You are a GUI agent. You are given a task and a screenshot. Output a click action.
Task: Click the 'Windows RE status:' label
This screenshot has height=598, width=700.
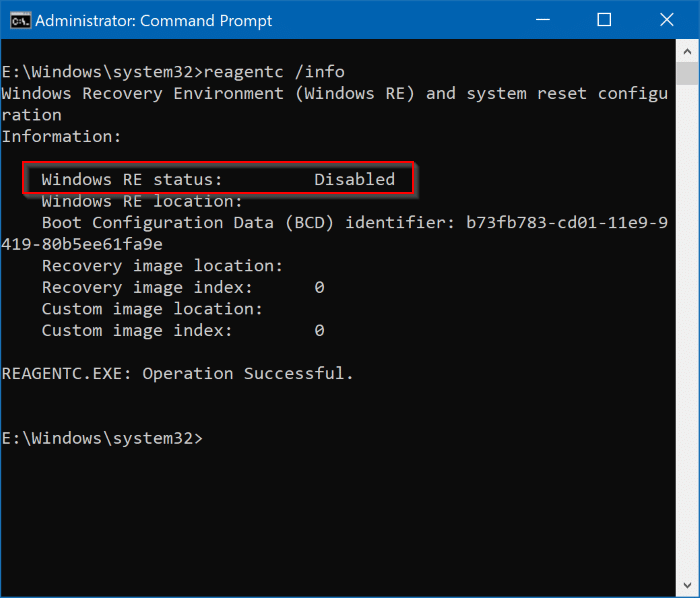(x=132, y=179)
